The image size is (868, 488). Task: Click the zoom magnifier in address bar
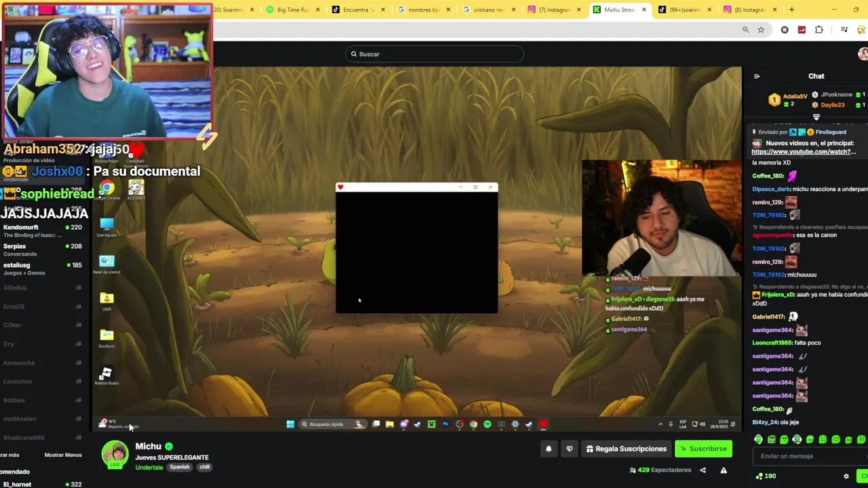[x=745, y=30]
